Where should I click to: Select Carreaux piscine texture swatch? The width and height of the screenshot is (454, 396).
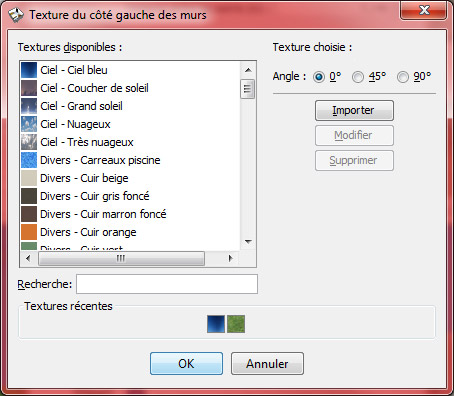pyautogui.click(x=29, y=160)
